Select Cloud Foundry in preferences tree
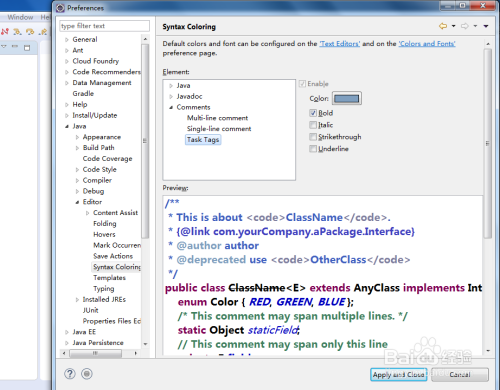Viewport: 500px width, 390px height. pyautogui.click(x=96, y=61)
